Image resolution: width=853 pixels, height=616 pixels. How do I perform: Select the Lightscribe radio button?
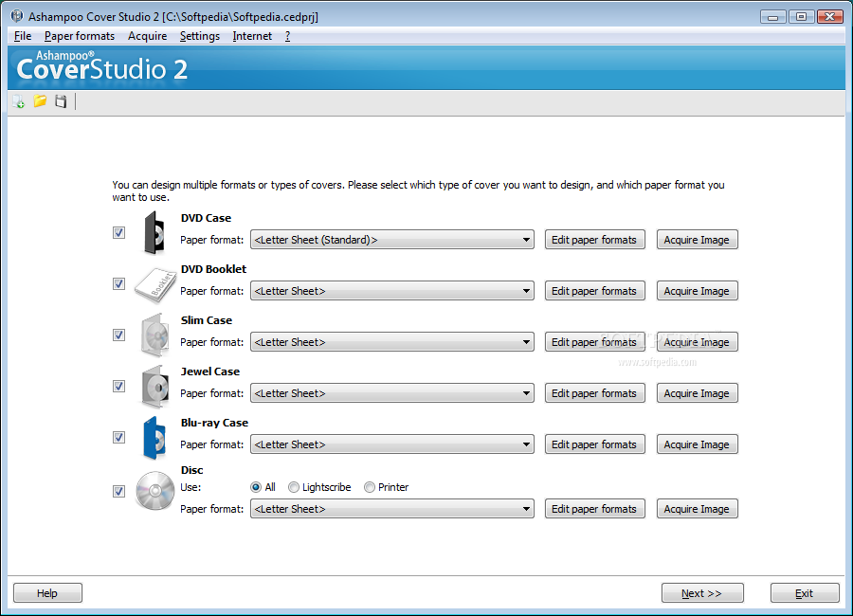pyautogui.click(x=294, y=486)
